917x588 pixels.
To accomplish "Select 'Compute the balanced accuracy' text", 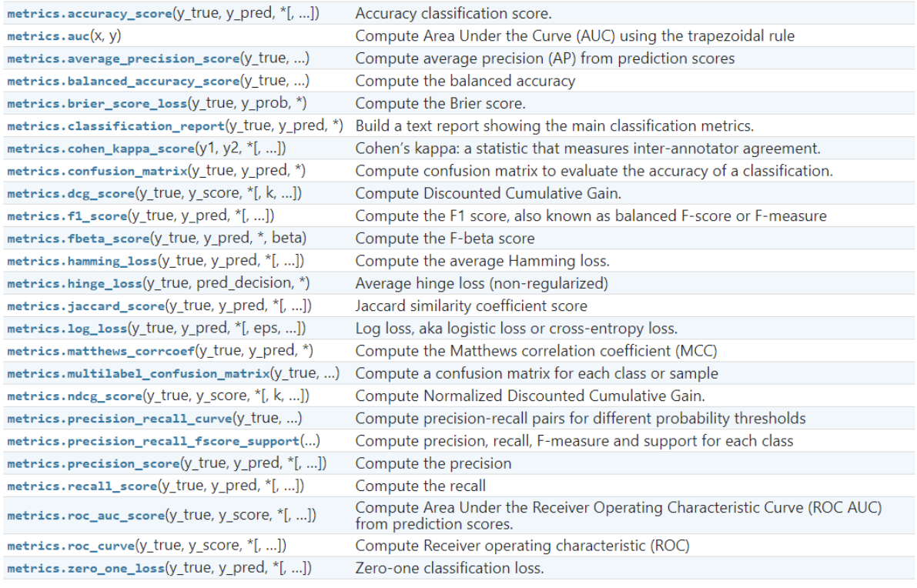I will point(466,82).
